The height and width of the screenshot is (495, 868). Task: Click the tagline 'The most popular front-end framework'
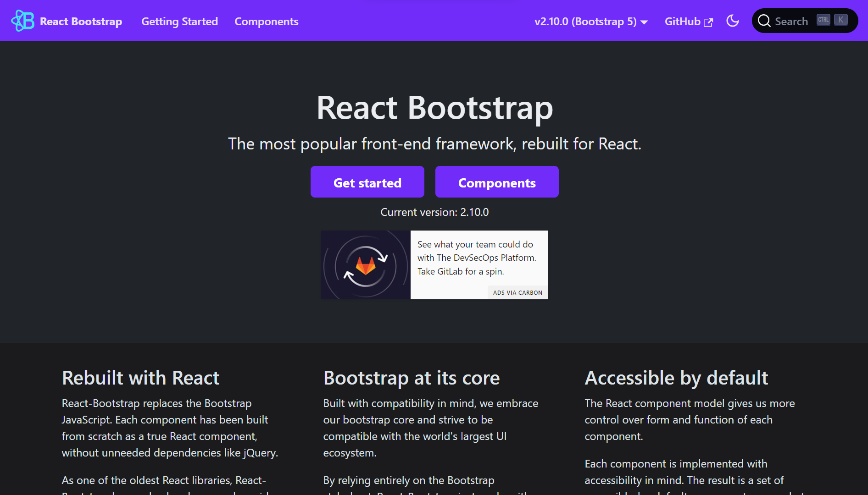[434, 144]
